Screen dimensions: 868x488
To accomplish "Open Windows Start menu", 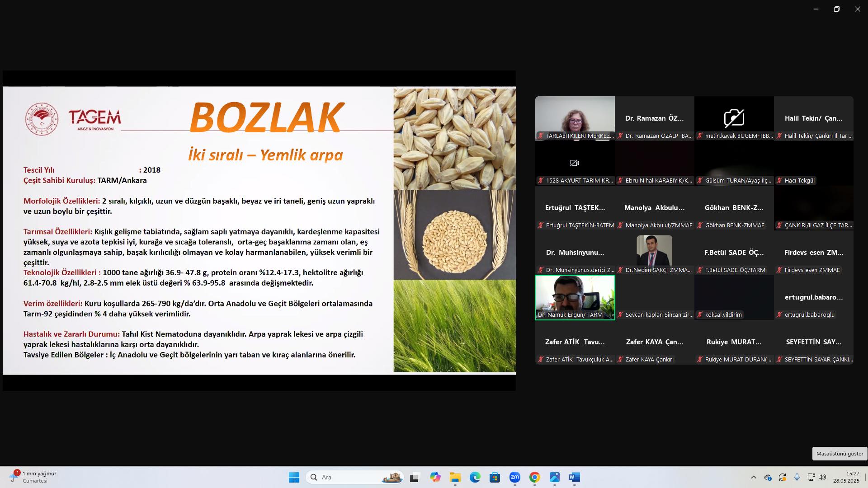I will click(x=294, y=477).
